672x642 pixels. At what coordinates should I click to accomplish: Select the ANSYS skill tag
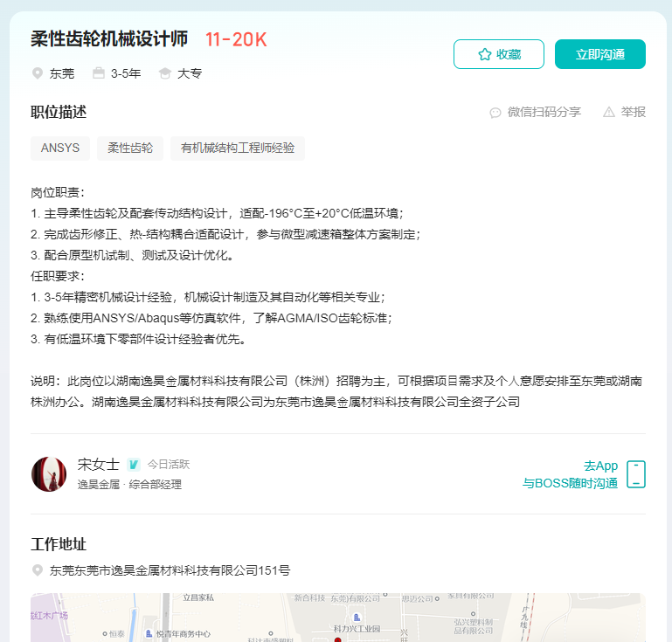60,148
